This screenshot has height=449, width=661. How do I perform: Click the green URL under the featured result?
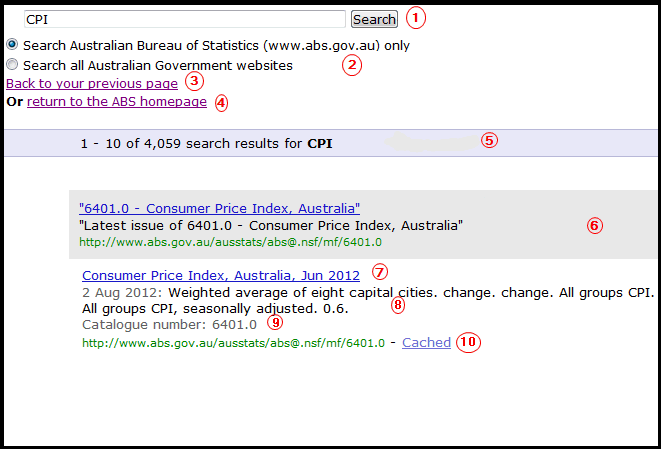[230, 242]
